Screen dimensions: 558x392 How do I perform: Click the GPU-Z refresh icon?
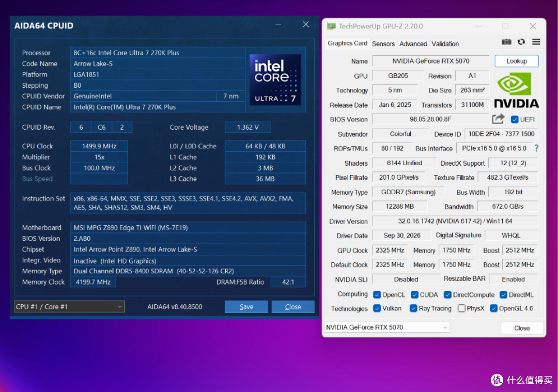tap(521, 42)
